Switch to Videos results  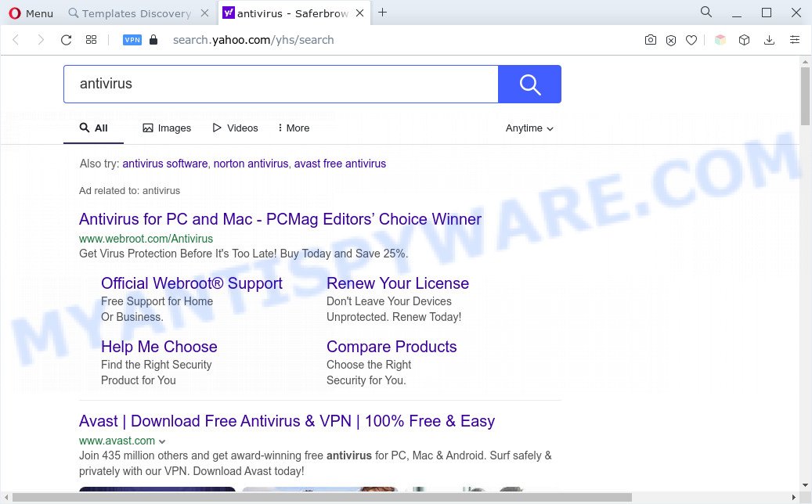(235, 128)
